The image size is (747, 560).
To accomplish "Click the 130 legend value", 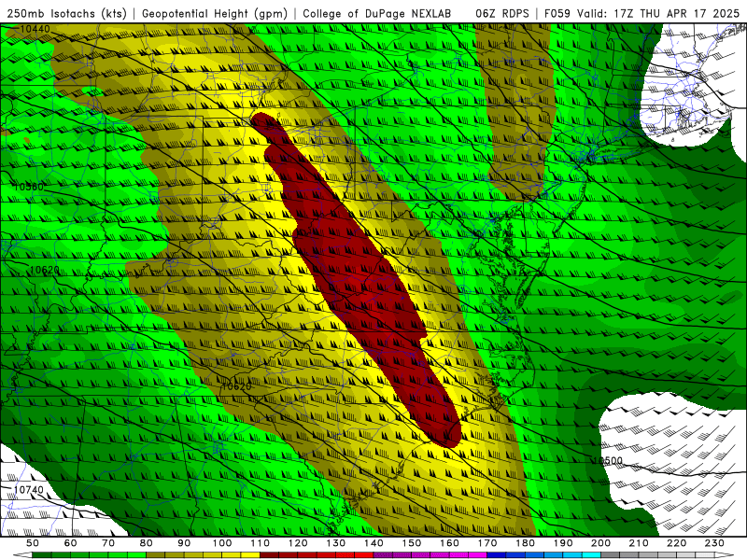I will tap(336, 543).
